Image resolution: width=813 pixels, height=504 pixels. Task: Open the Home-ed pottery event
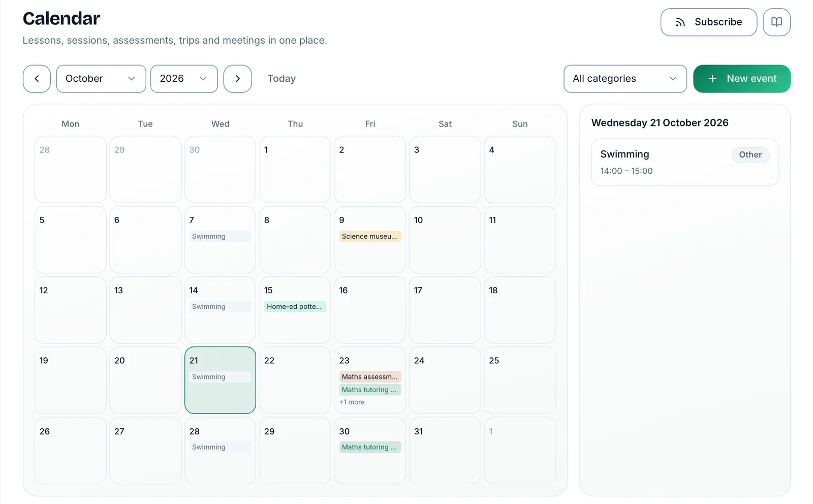(x=295, y=306)
